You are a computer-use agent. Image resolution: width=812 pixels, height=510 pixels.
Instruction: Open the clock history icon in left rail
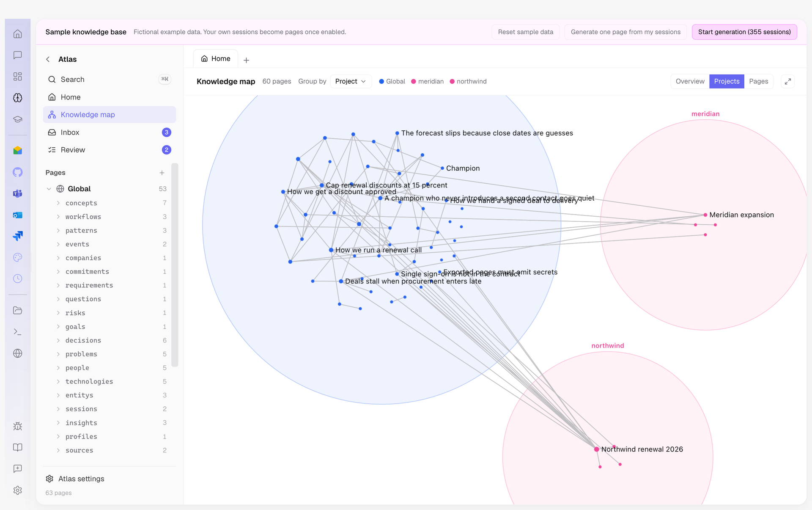[17, 278]
